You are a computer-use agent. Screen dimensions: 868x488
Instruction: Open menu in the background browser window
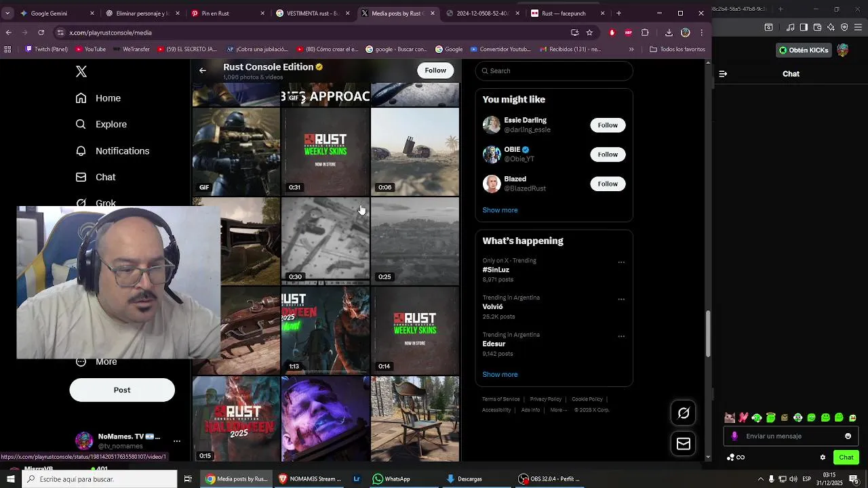(x=858, y=27)
